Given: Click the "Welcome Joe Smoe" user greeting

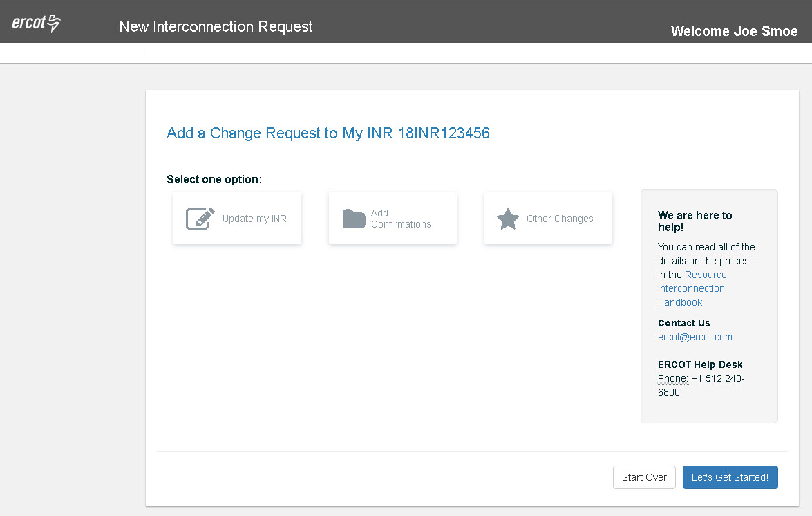Looking at the screenshot, I should click(734, 31).
